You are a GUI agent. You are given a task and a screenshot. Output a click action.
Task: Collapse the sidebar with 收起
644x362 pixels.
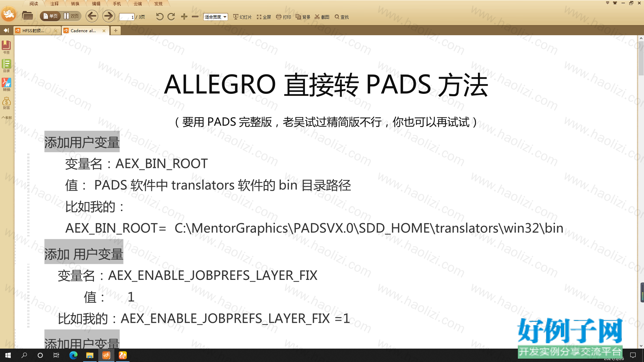(7, 118)
